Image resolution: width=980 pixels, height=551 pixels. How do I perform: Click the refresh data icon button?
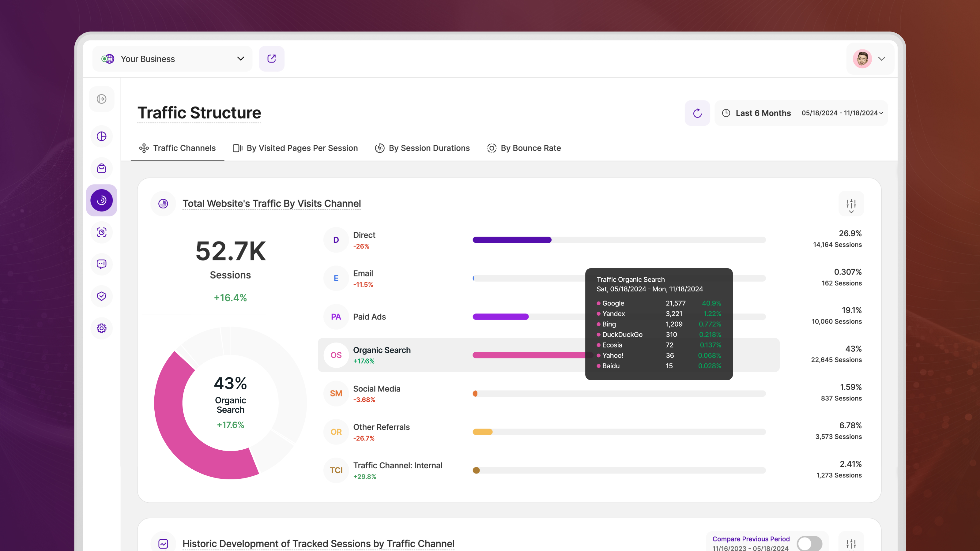pos(697,113)
